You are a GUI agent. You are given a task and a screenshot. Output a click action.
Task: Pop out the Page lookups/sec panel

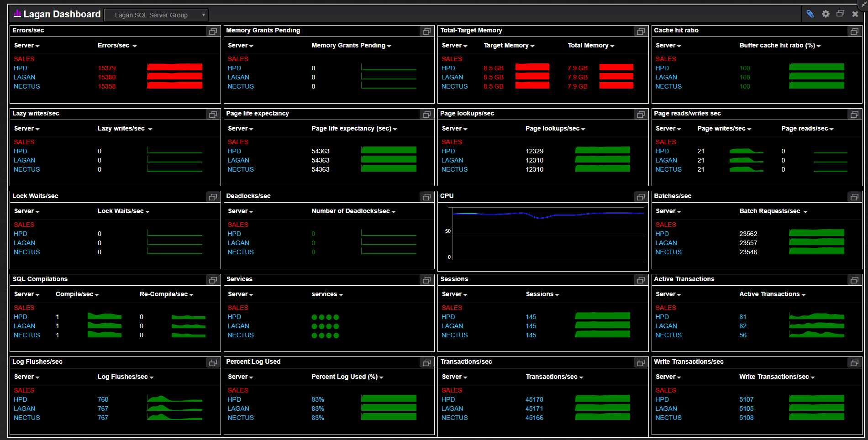(641, 115)
